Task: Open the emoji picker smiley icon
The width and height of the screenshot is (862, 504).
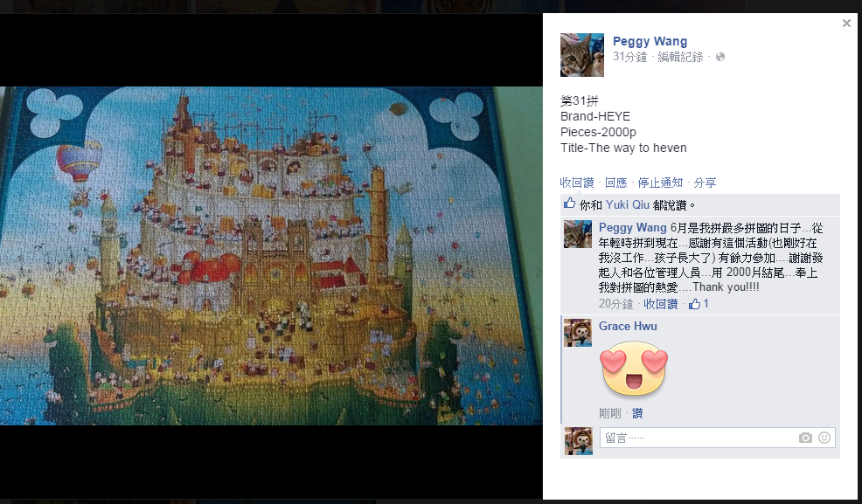Action: [824, 438]
